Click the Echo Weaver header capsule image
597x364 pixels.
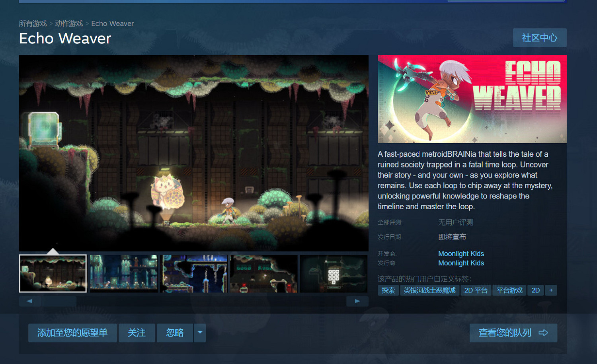pyautogui.click(x=472, y=99)
